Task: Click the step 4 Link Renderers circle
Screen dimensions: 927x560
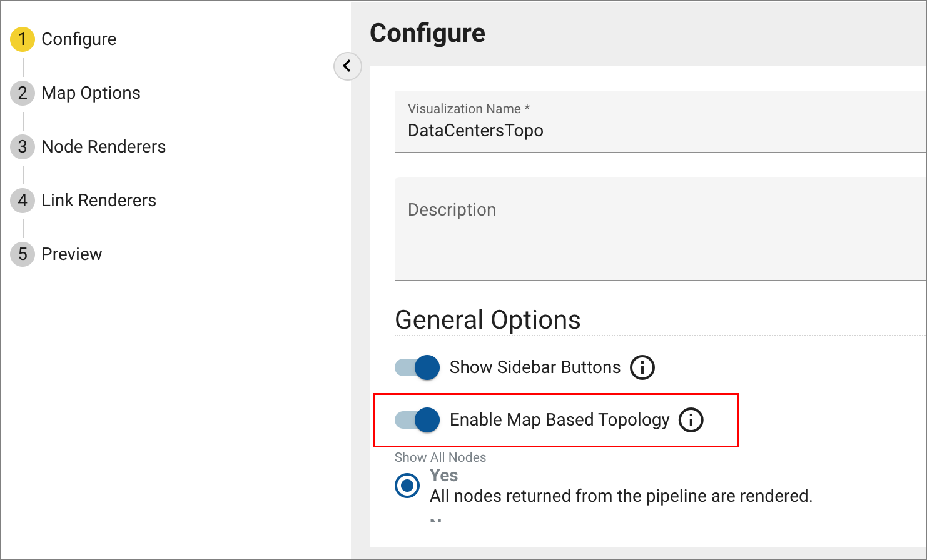Action: coord(23,200)
